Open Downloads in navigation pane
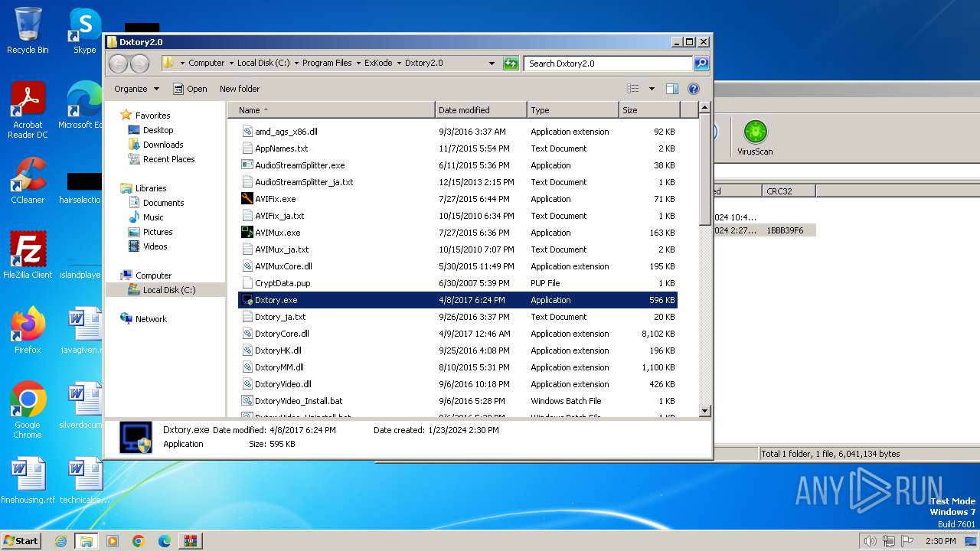 coord(163,145)
